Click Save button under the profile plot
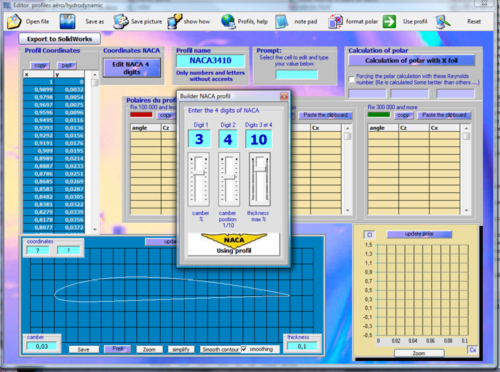Viewport: 500px width, 372px height. pos(83,349)
